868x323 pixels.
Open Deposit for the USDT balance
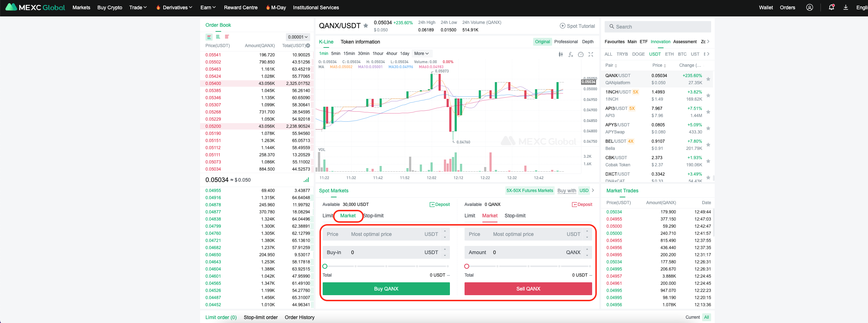coord(440,205)
